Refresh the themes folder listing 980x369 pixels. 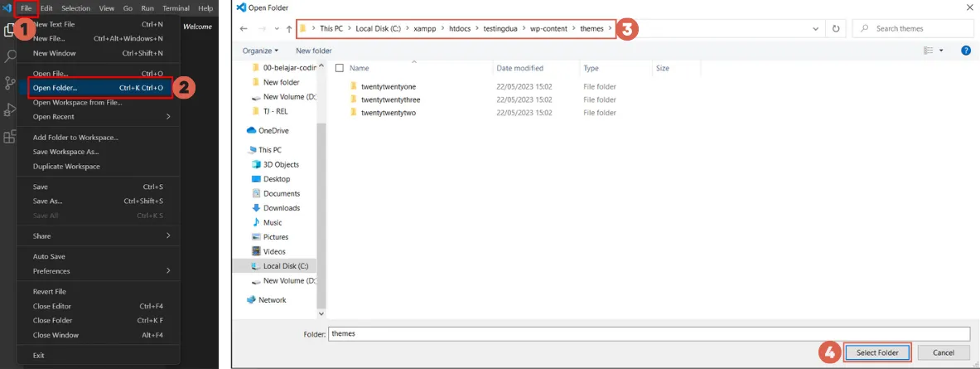tap(836, 29)
